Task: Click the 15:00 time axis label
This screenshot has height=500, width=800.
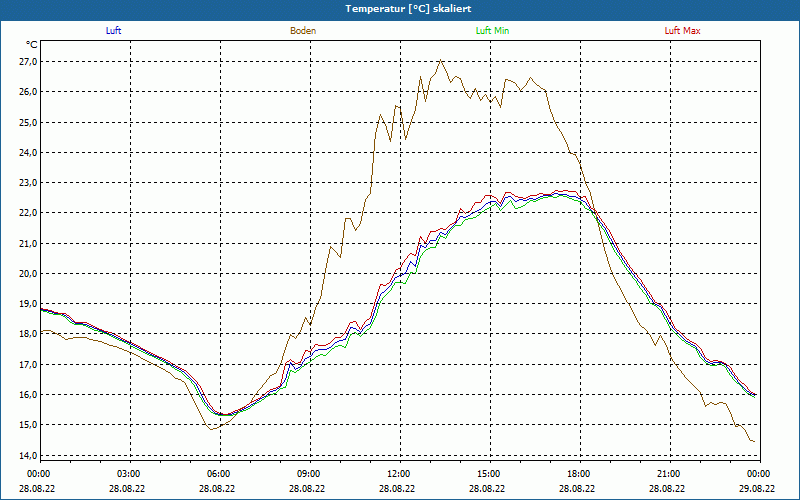Action: (x=490, y=474)
